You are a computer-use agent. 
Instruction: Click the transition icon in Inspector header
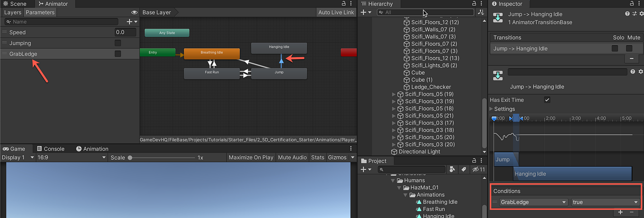coord(498,18)
